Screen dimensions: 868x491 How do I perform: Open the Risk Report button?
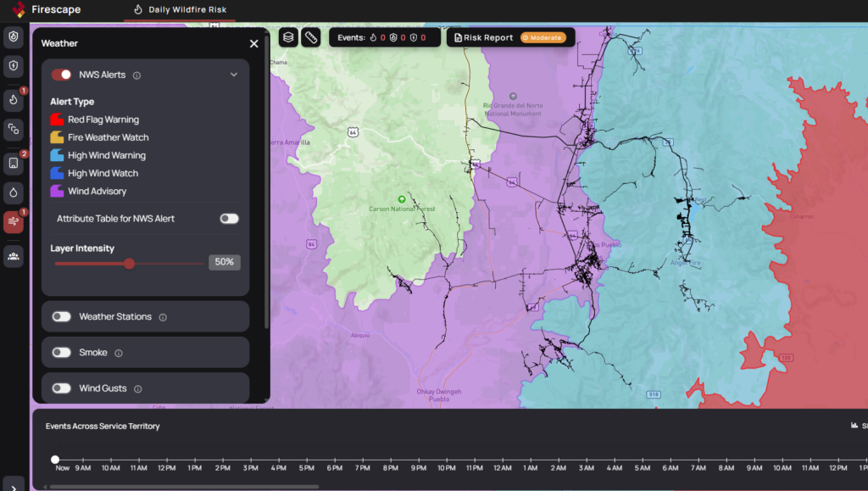coord(484,37)
